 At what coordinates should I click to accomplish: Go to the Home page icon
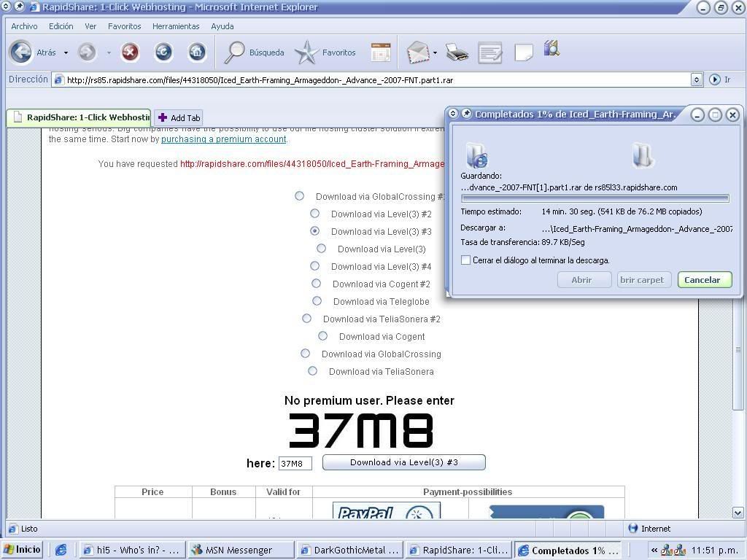tap(197, 52)
